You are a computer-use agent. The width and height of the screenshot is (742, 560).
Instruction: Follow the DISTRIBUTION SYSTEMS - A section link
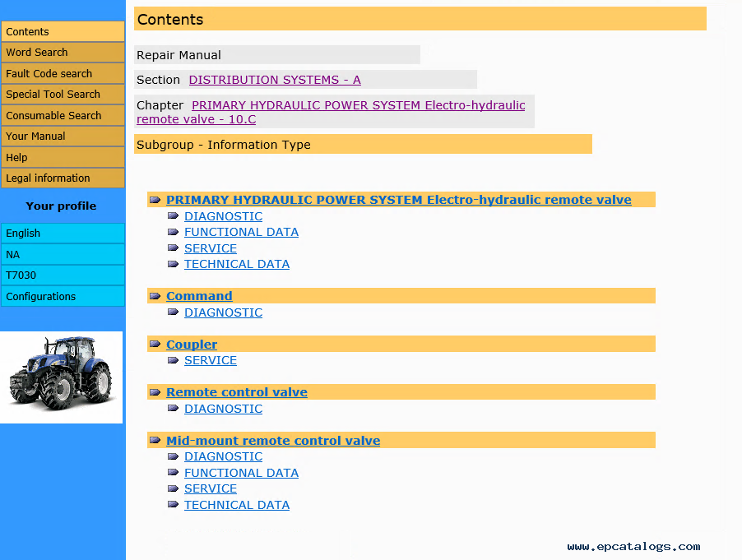pyautogui.click(x=275, y=80)
